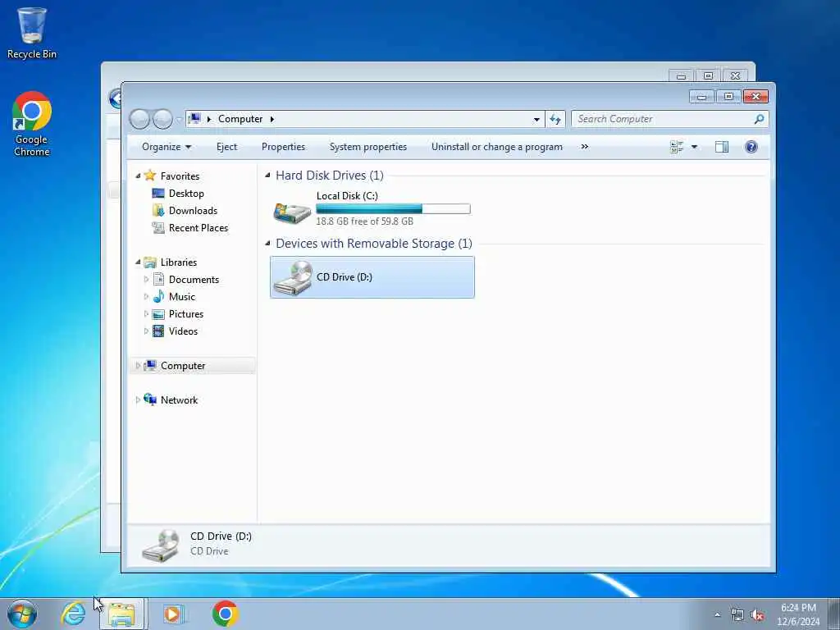Open Help with the question mark icon
The width and height of the screenshot is (840, 630).
751,147
